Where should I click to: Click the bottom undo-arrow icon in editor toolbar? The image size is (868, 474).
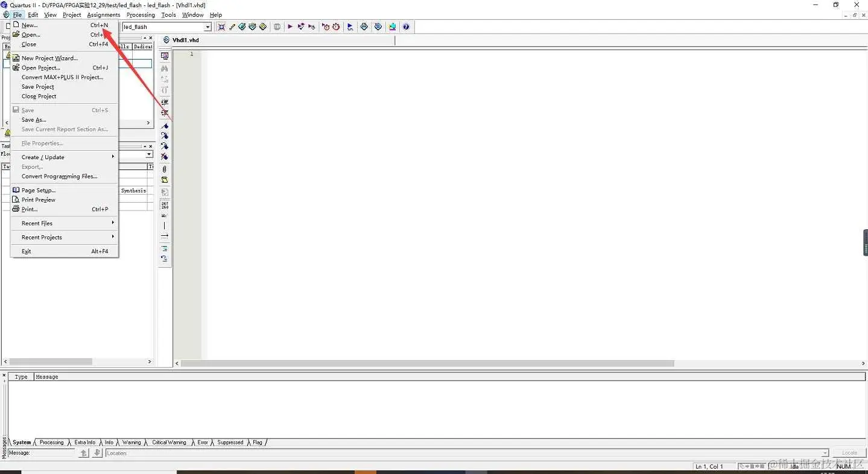(x=164, y=259)
